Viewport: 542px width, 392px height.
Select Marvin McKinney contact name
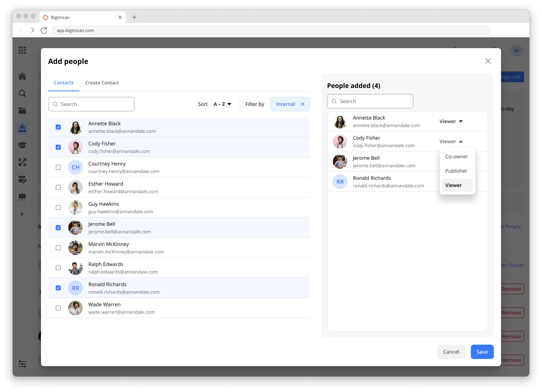(109, 244)
